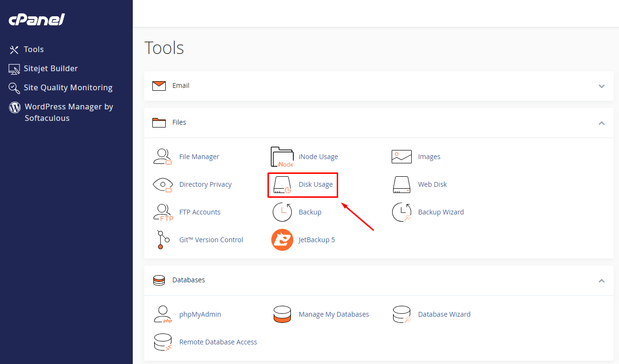
Task: Collapse the Databases section chevron
Action: pyautogui.click(x=601, y=280)
